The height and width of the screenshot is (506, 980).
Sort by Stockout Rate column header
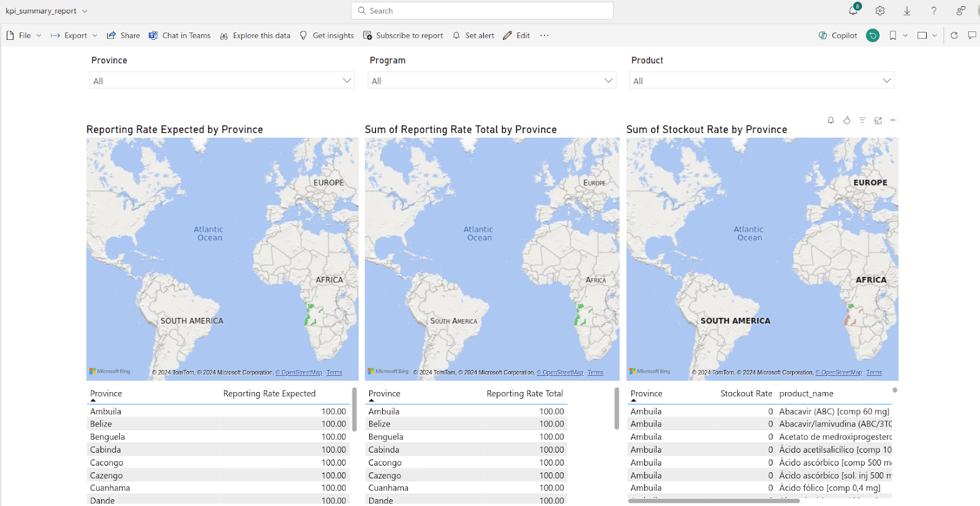[x=746, y=393]
